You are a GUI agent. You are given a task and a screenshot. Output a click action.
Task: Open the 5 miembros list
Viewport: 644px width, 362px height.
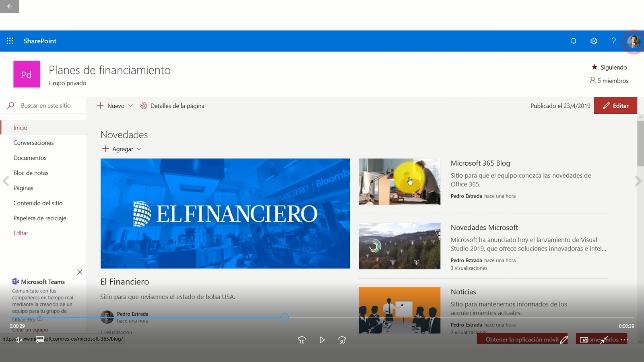609,80
